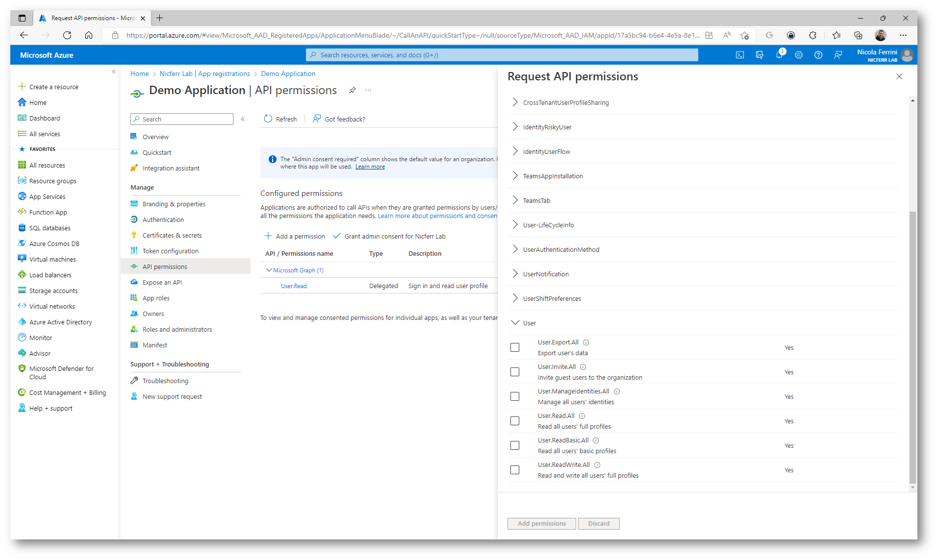Open Azure Cloud Shell icon
The image size is (938, 560).
click(x=739, y=55)
